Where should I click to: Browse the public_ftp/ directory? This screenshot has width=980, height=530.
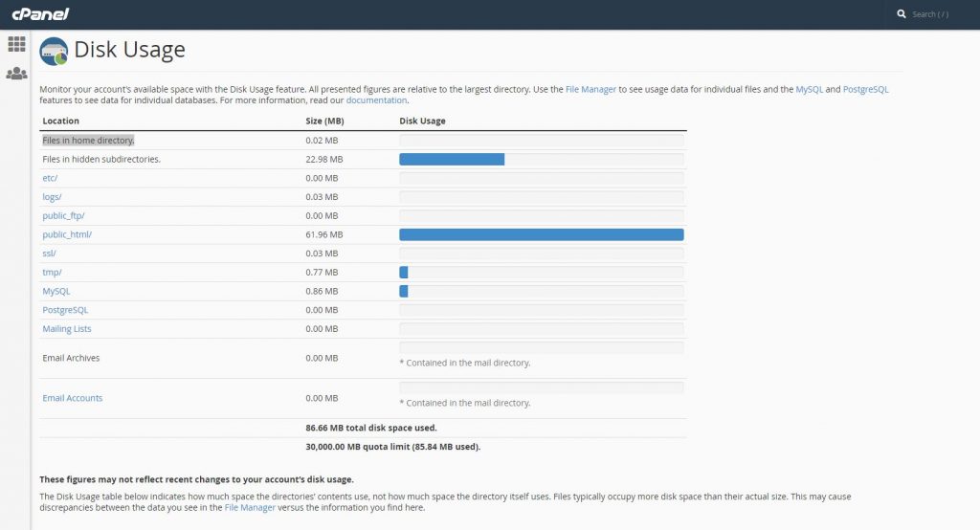(x=63, y=216)
